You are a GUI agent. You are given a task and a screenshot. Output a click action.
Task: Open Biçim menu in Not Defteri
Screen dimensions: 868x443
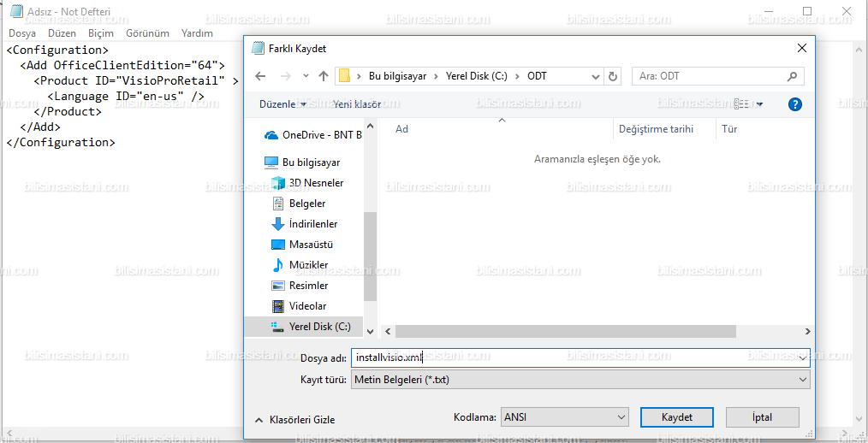coord(101,33)
